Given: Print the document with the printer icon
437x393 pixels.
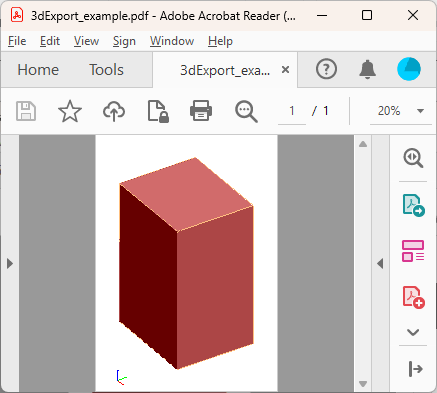Looking at the screenshot, I should point(201,111).
